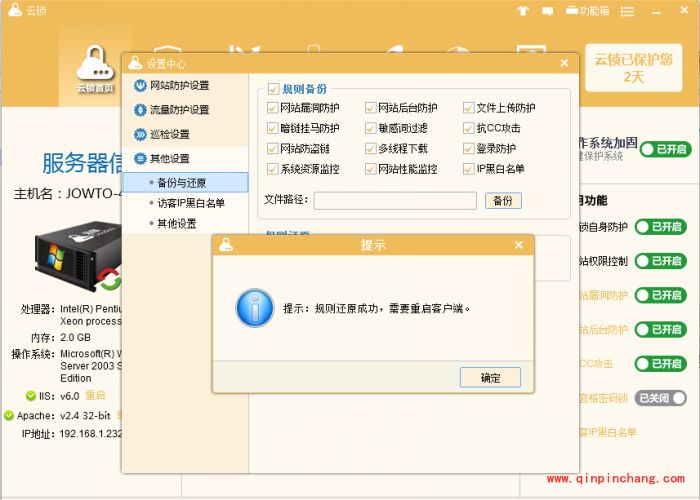This screenshot has width=700, height=500.
Task: Click the lock icon in the 设置中心 title bar
Action: click(135, 63)
